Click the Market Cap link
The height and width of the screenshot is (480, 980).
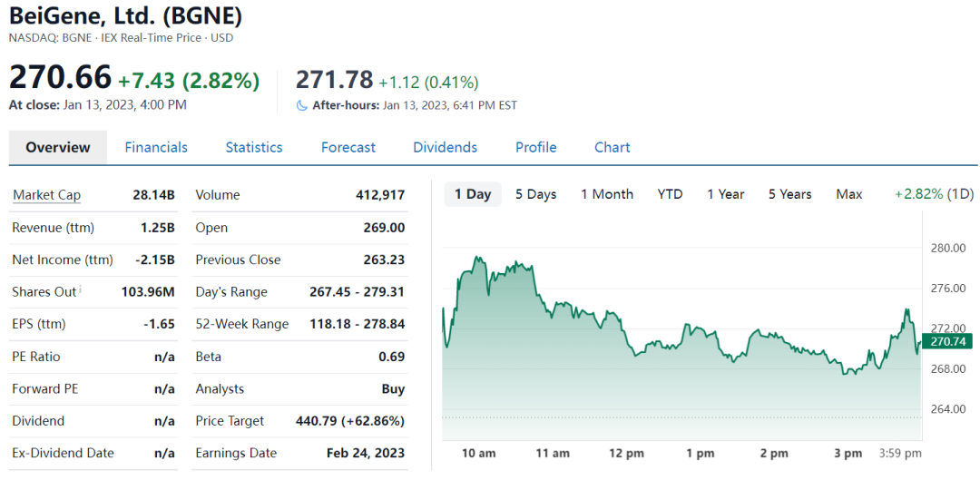click(x=46, y=195)
